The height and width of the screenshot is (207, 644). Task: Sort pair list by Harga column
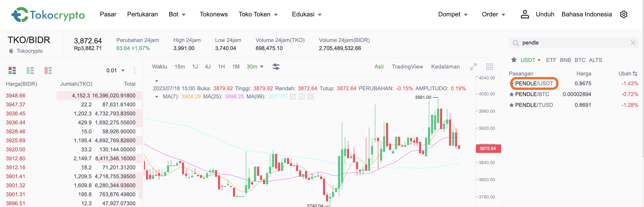pyautogui.click(x=584, y=74)
